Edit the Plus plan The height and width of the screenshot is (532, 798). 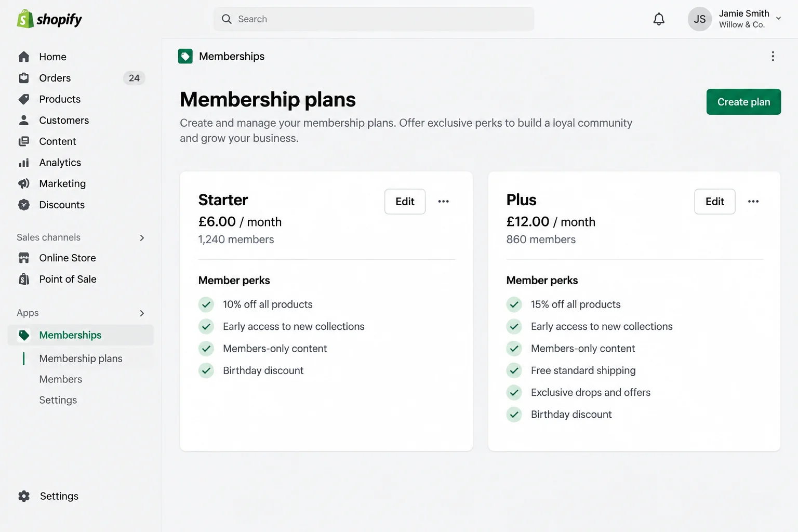click(714, 202)
